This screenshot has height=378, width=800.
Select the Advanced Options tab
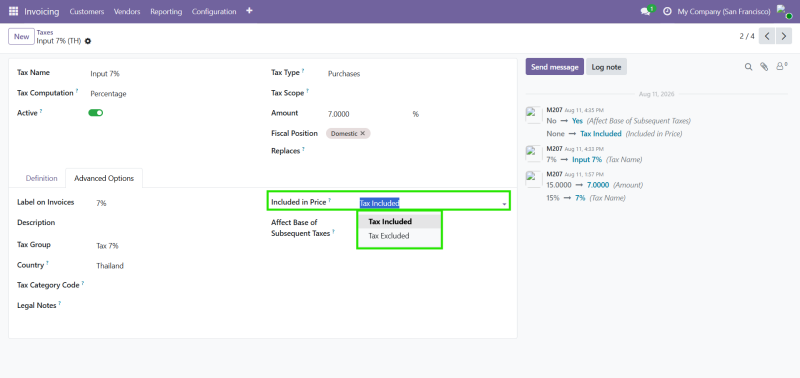[104, 179]
